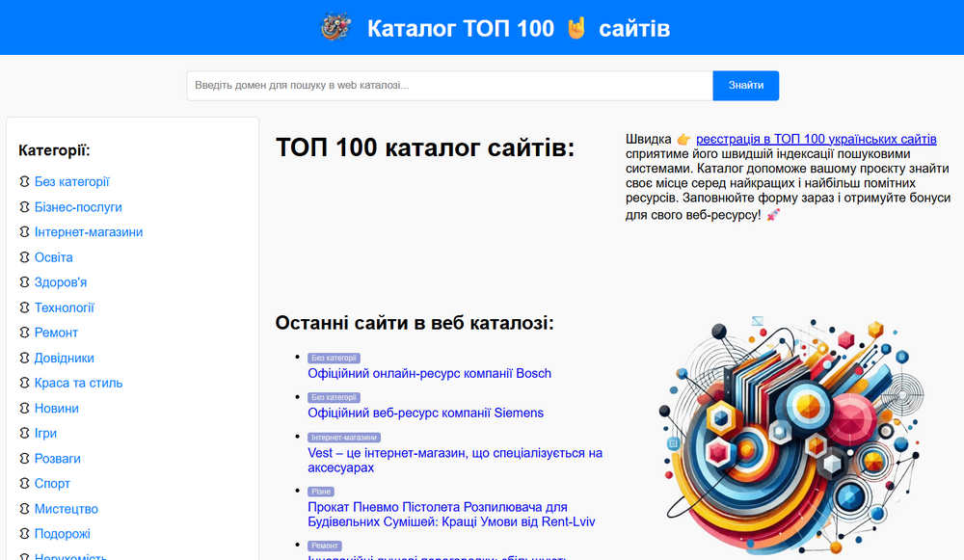Click the Каталог ТОП 100 сайтів header title
This screenshot has width=964, height=560.
point(518,28)
